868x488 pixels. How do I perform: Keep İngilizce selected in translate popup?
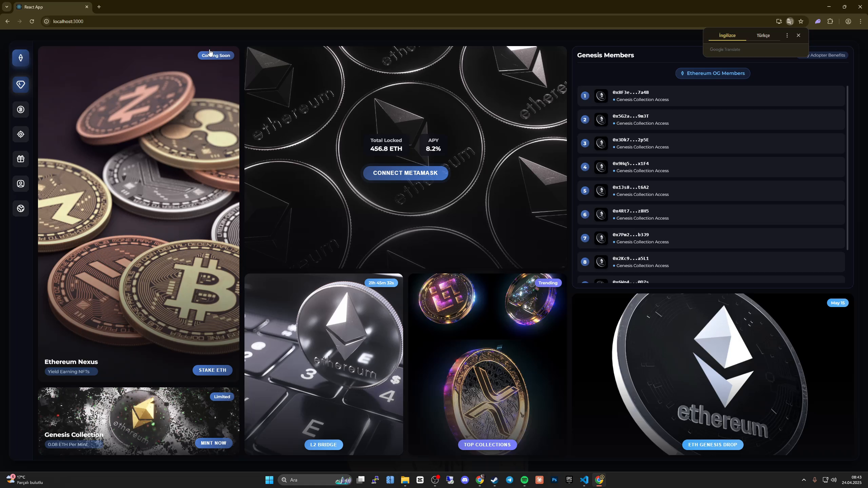click(x=727, y=35)
